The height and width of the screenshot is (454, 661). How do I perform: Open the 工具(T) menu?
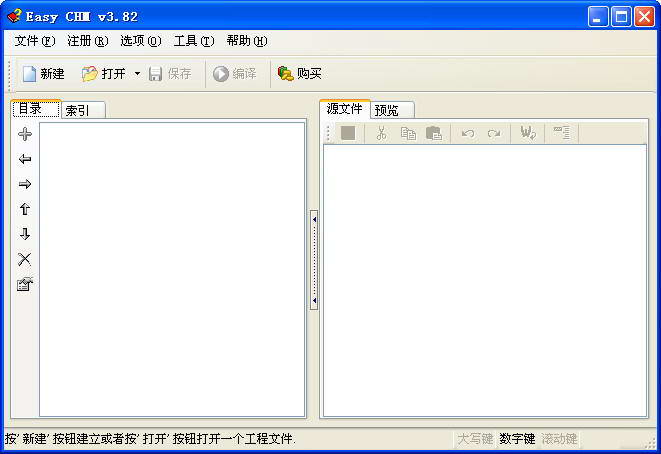coord(194,41)
